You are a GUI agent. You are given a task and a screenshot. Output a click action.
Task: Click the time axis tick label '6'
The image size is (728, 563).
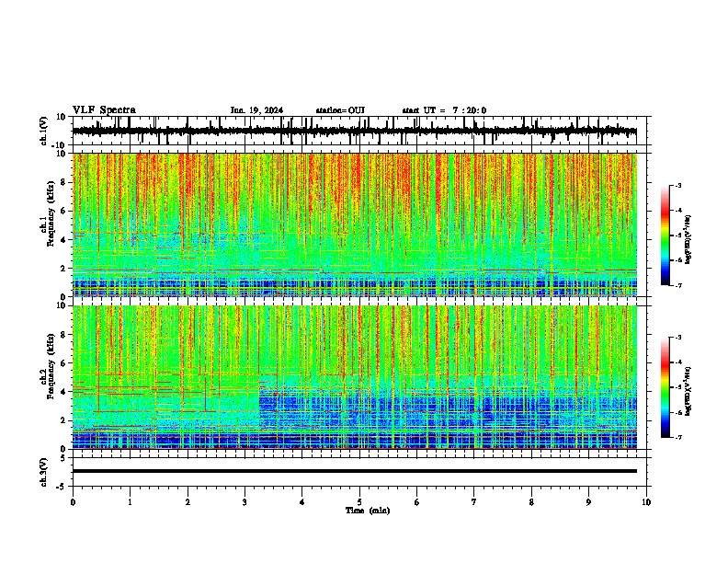coord(417,502)
